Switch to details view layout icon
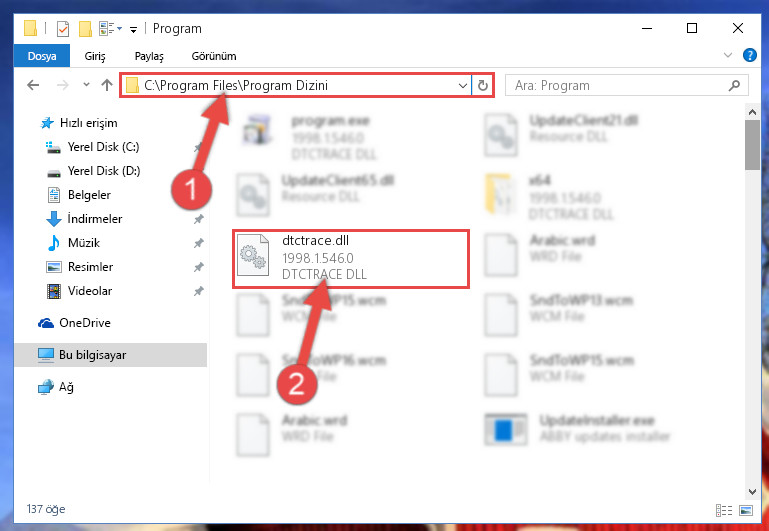 pos(724,510)
